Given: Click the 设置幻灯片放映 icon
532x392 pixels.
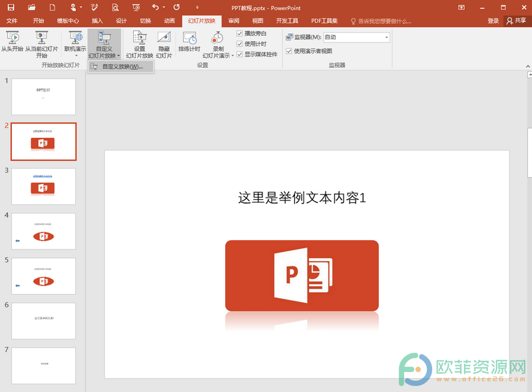Looking at the screenshot, I should 139,44.
